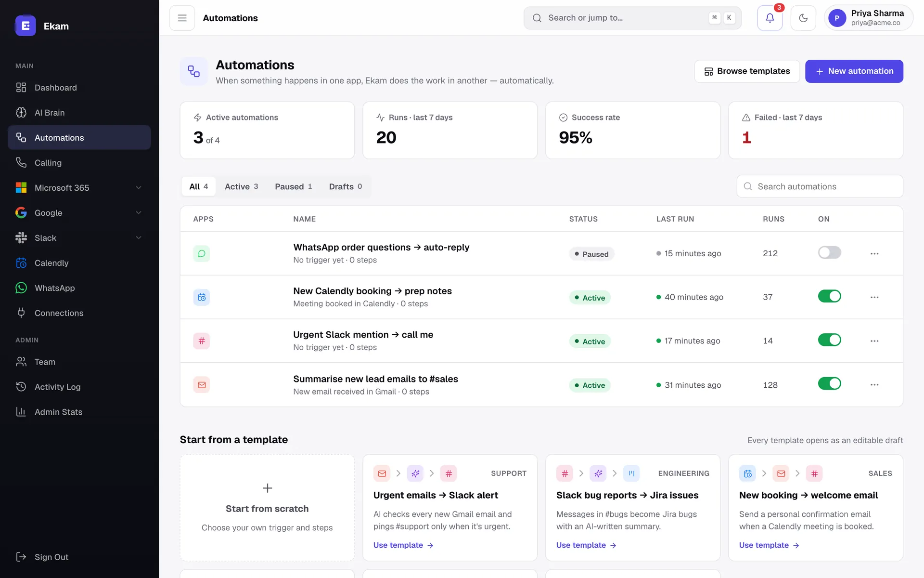
Task: Go to AI Brain in sidebar
Action: point(79,113)
